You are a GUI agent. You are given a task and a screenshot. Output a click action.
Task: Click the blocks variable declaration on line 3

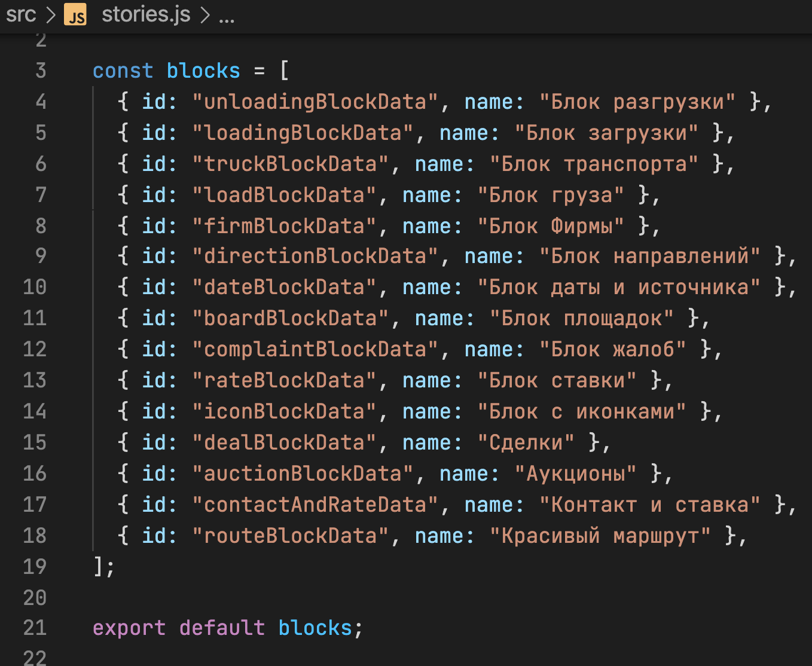coord(203,71)
